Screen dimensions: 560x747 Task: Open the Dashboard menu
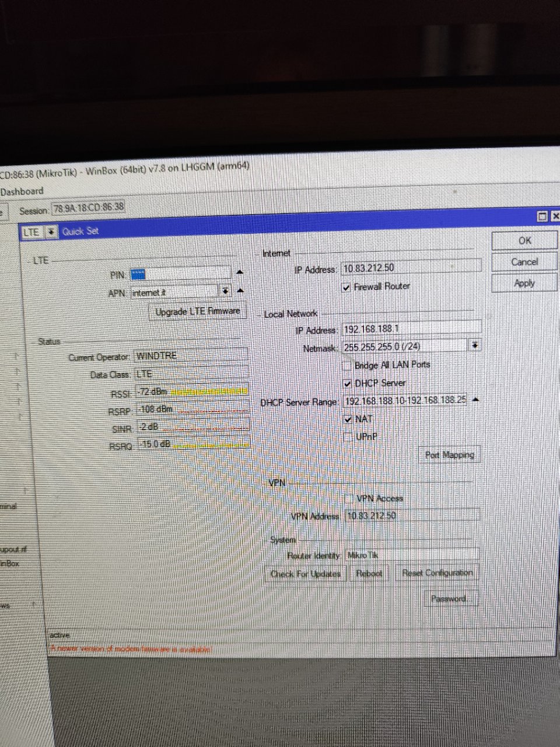point(22,191)
